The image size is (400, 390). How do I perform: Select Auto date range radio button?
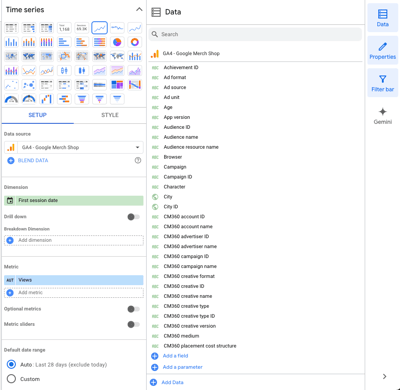(x=11, y=364)
